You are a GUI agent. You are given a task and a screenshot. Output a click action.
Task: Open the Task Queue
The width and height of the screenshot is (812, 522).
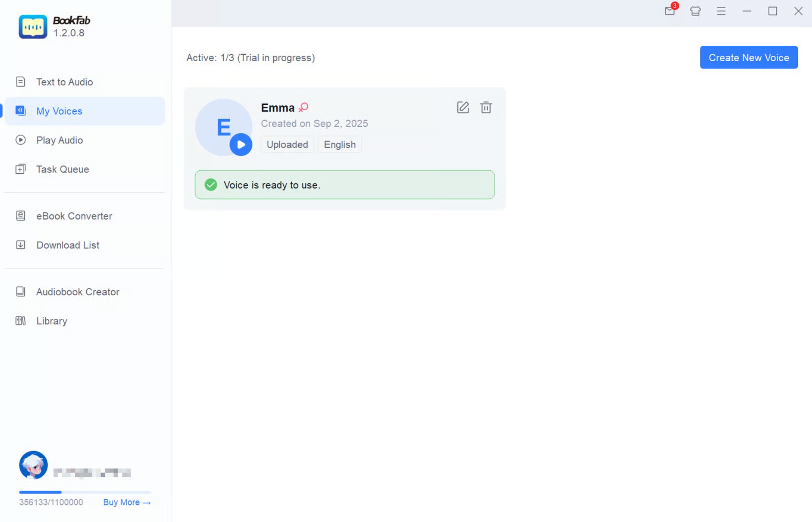click(62, 169)
